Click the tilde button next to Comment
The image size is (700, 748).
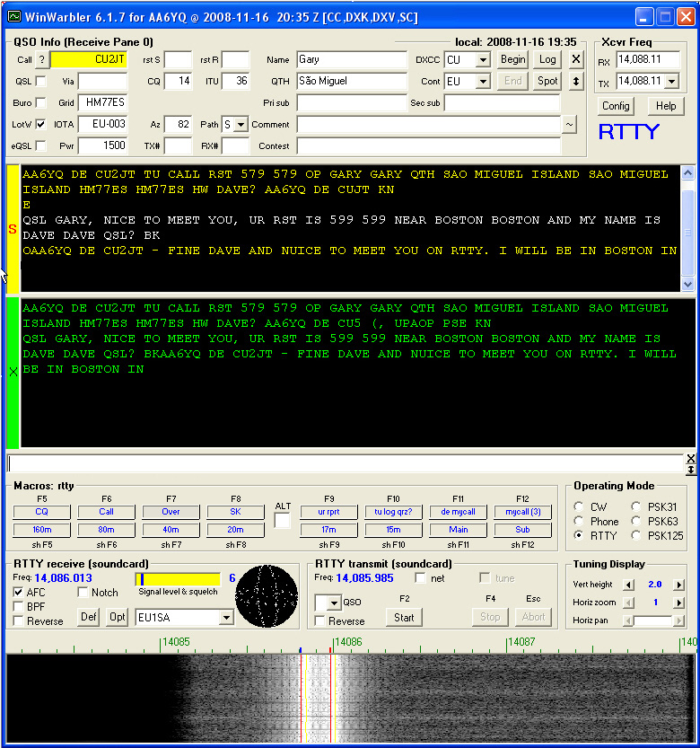[569, 125]
